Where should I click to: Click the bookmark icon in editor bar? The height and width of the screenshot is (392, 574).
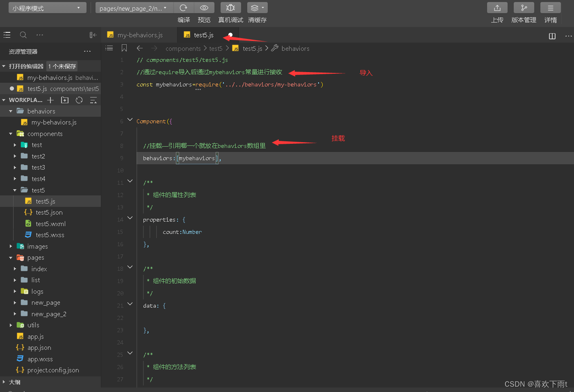[x=124, y=48]
